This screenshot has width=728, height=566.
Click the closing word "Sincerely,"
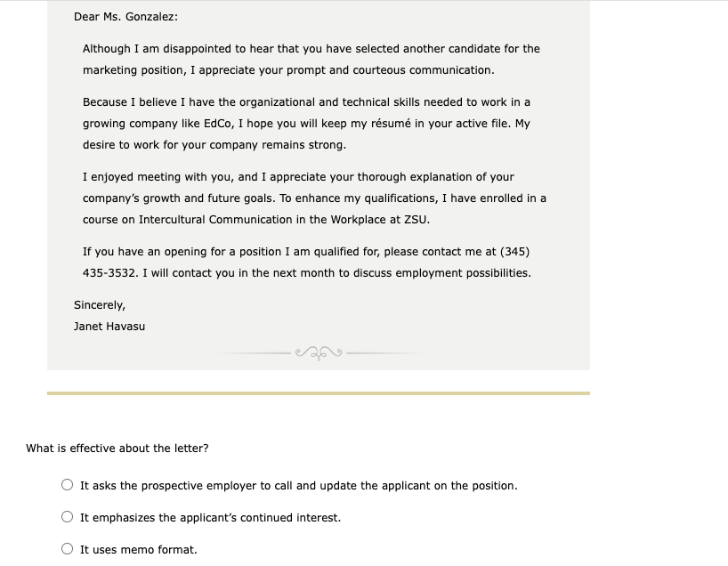[99, 304]
